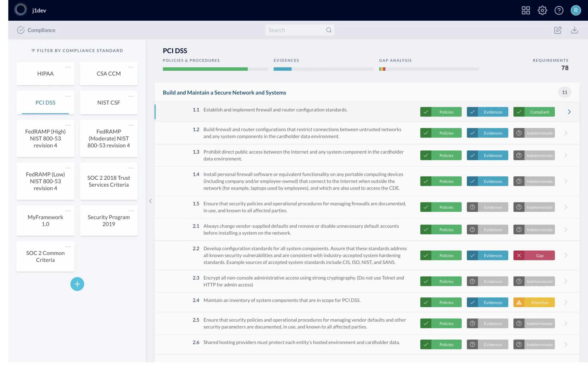Open the help question mark icon

pos(559,11)
